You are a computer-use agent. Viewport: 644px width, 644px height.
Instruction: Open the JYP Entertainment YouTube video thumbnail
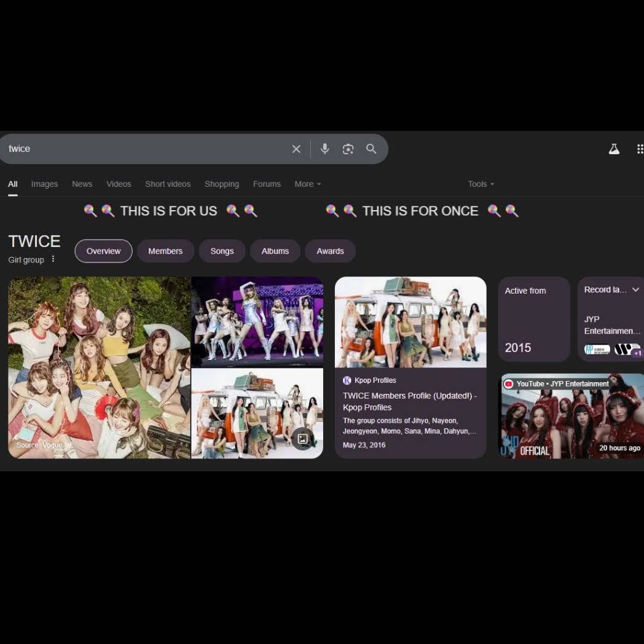571,418
